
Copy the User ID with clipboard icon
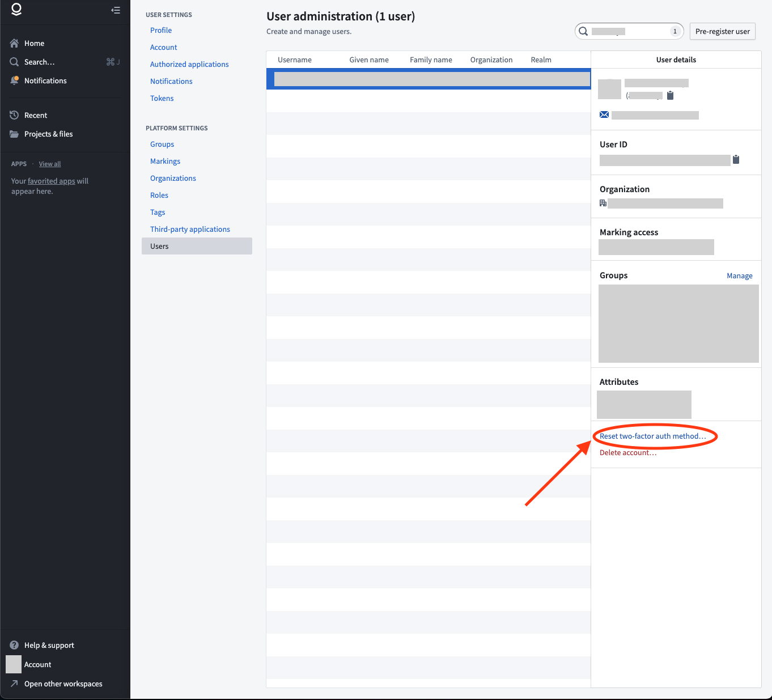coord(736,159)
